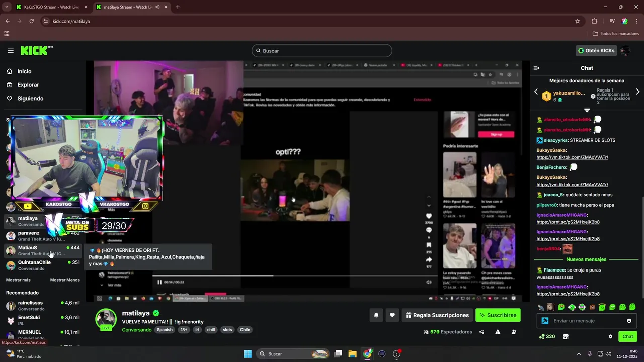Open user profile avatar menu
The width and height of the screenshot is (644, 362).
click(625, 51)
